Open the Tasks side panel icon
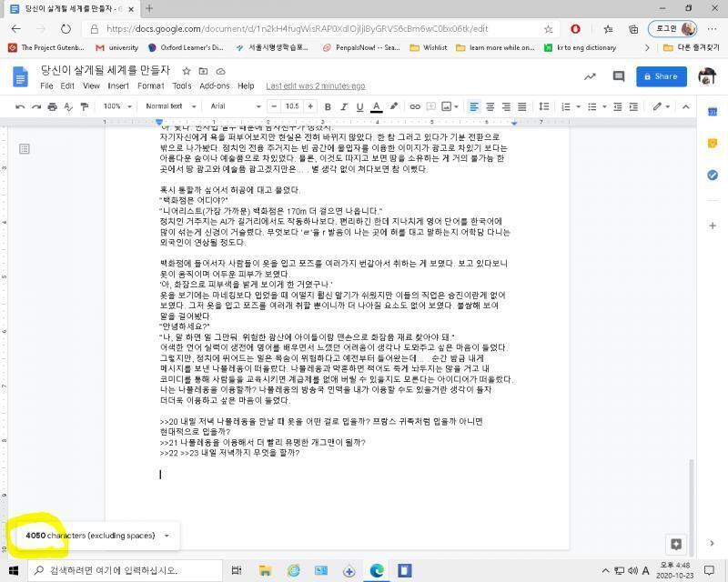The height and width of the screenshot is (582, 728). [x=713, y=175]
